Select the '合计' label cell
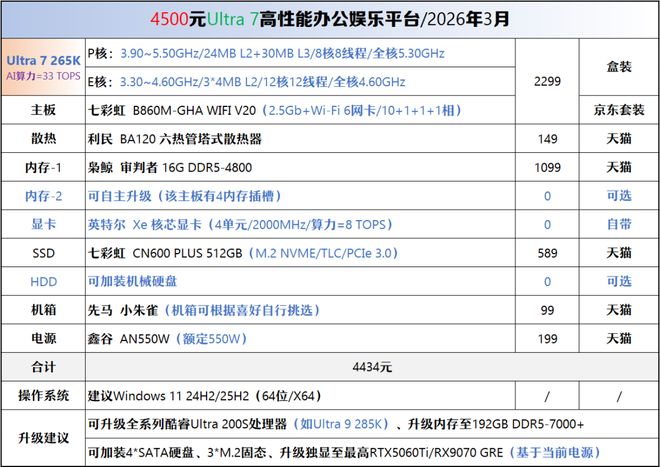 click(x=43, y=367)
